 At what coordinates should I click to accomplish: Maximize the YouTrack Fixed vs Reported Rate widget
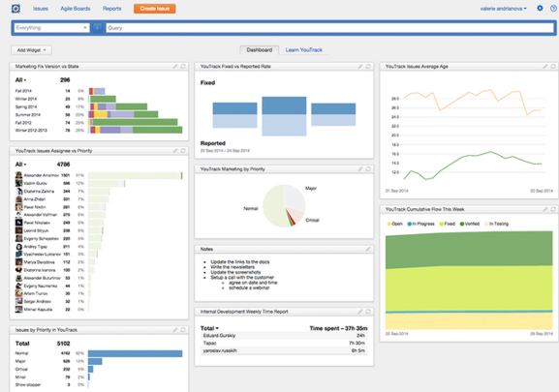tap(368, 67)
